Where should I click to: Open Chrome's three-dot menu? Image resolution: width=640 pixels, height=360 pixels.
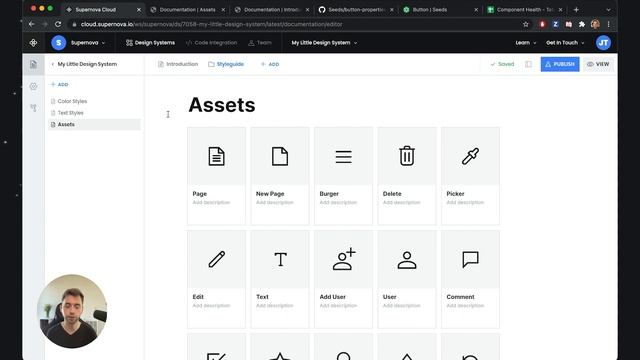(608, 24)
